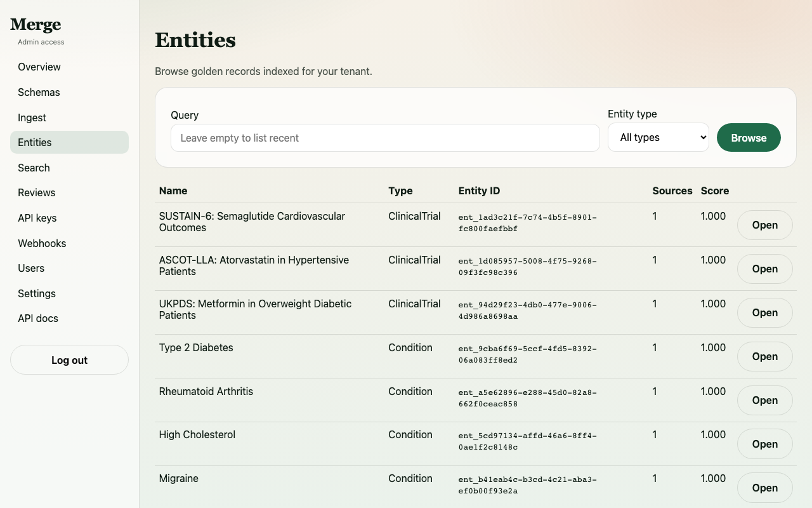Screen dimensions: 812x508
Task: Open the SUSTAIN-6 entity
Action: (764, 225)
